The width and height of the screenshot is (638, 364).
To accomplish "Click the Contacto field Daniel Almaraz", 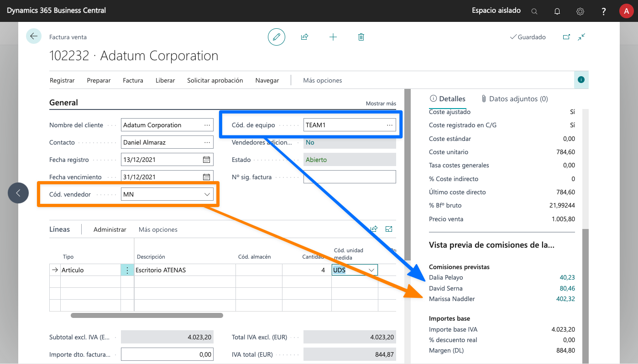I will coord(167,142).
